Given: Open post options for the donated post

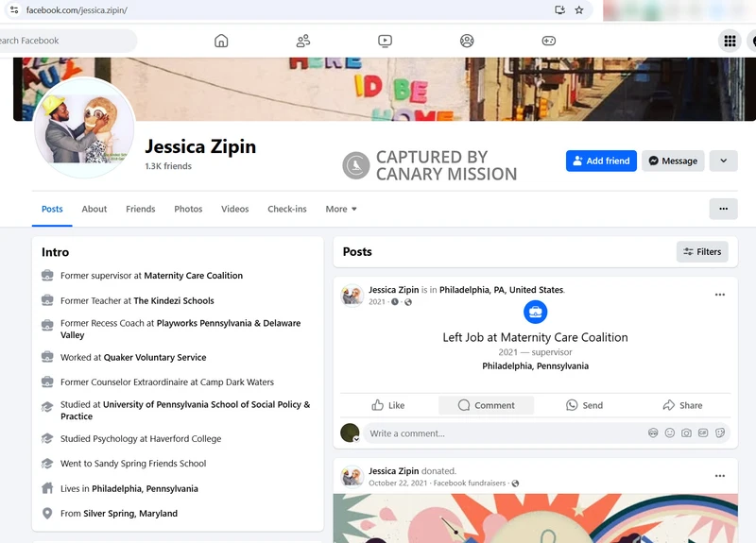Looking at the screenshot, I should (720, 476).
